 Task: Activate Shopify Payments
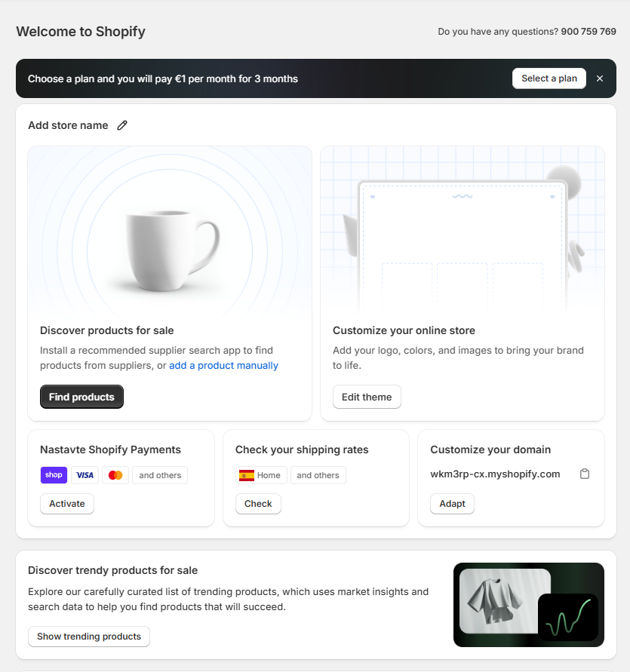(x=67, y=504)
